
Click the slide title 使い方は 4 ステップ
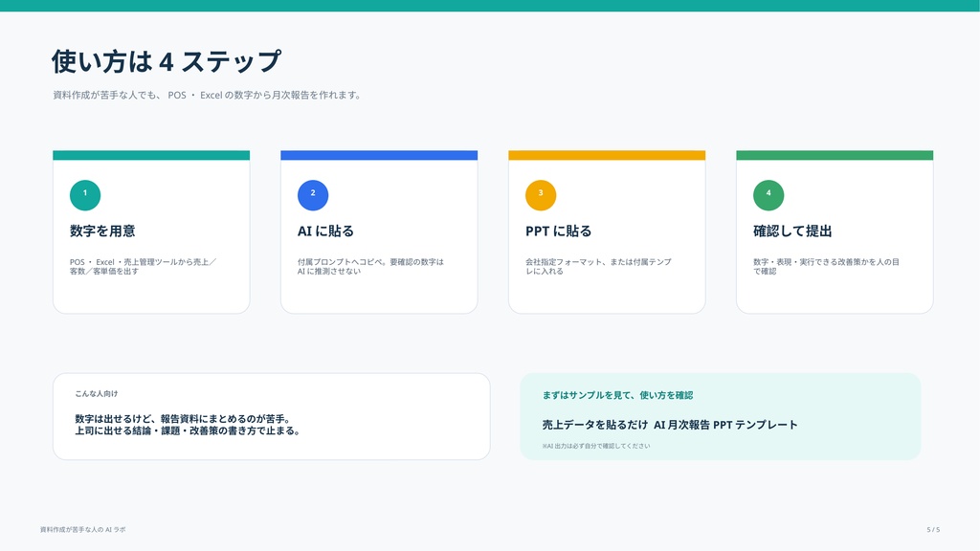tap(167, 61)
